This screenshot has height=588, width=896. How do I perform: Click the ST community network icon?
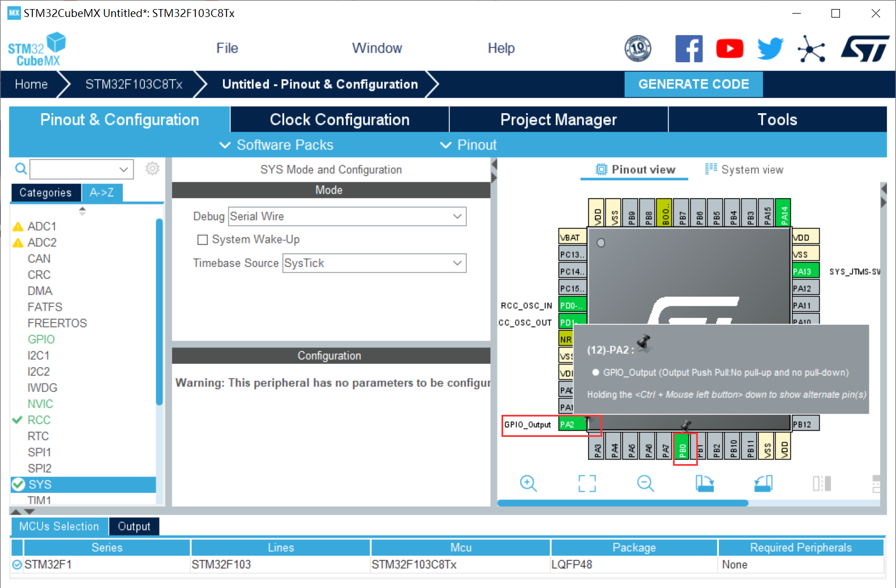point(811,49)
